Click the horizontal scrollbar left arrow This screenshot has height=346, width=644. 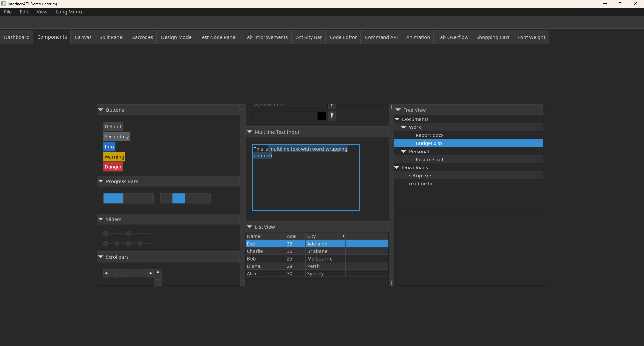point(106,273)
